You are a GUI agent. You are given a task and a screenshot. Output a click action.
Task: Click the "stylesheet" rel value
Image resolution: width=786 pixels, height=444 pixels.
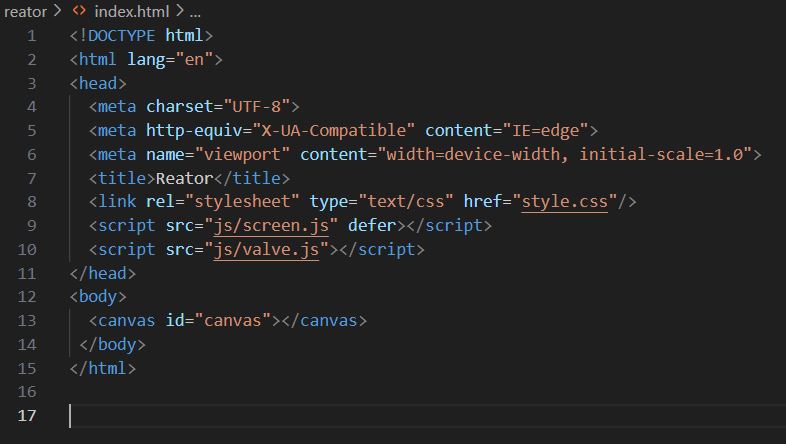(242, 201)
